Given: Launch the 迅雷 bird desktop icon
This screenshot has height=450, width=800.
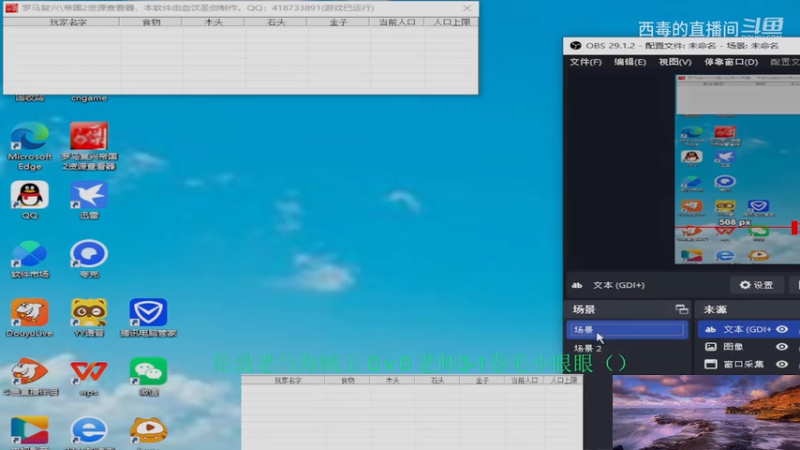Looking at the screenshot, I should point(89,199).
